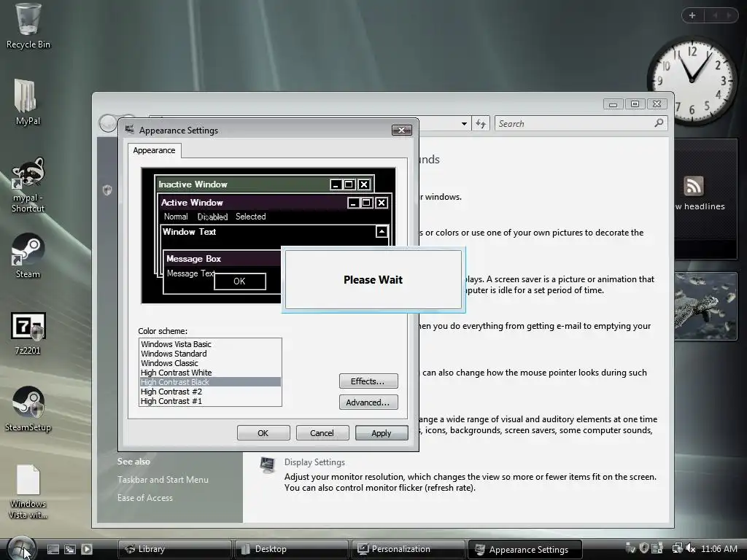Maximize the Personalization window
747x560 pixels.
pos(635,104)
